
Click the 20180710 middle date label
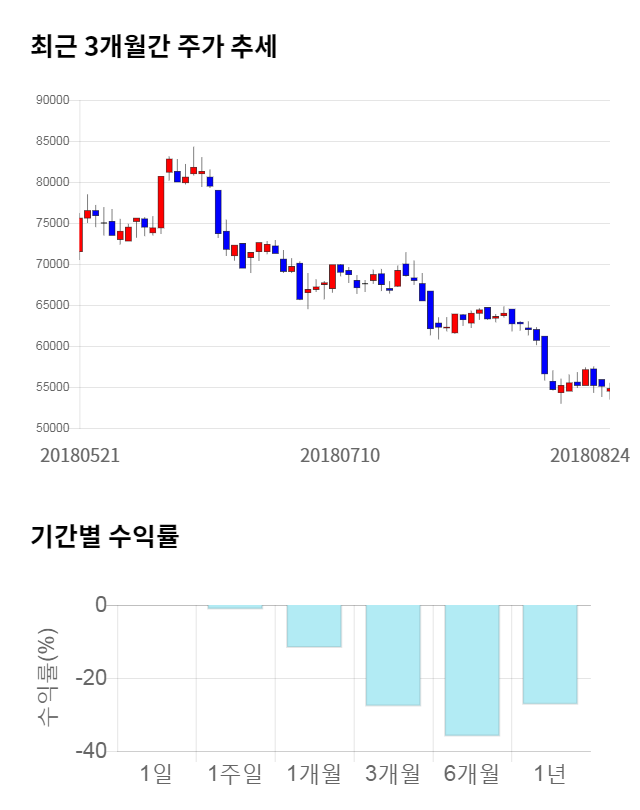pos(340,455)
